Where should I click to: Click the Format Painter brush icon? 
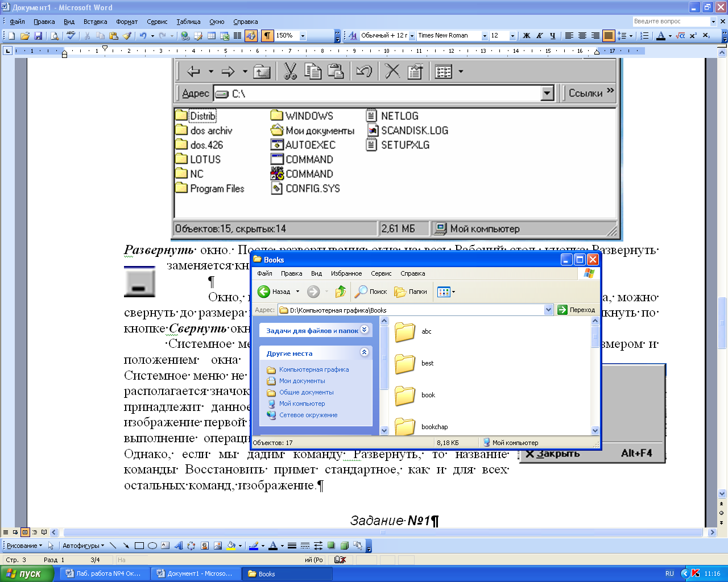[x=127, y=36]
